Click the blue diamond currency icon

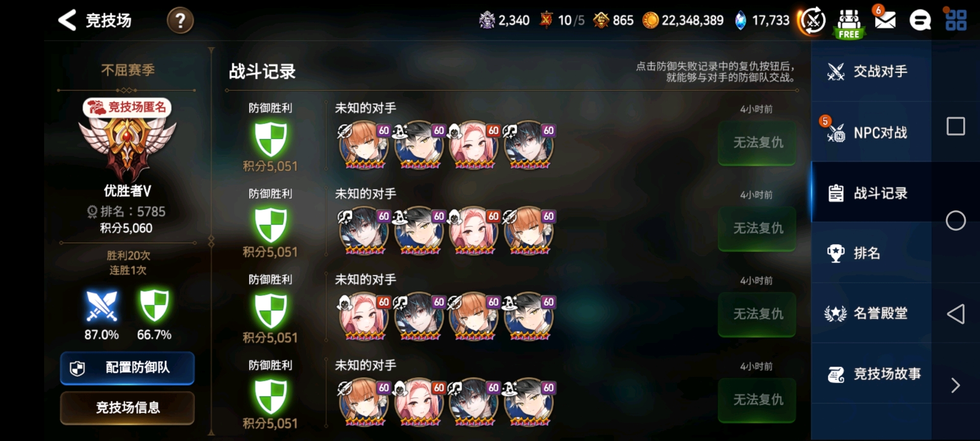[741, 21]
